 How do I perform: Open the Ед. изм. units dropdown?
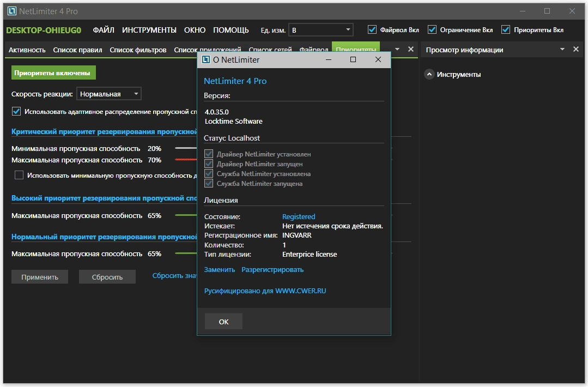[320, 30]
